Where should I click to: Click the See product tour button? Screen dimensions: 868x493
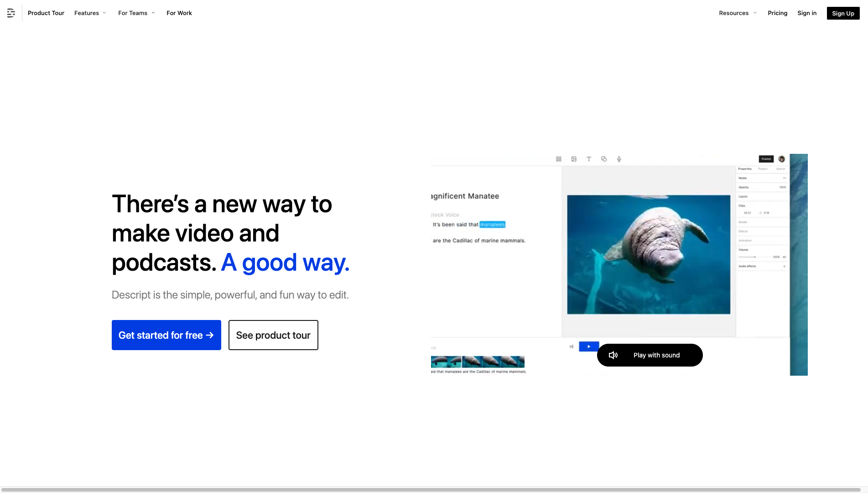pyautogui.click(x=273, y=335)
